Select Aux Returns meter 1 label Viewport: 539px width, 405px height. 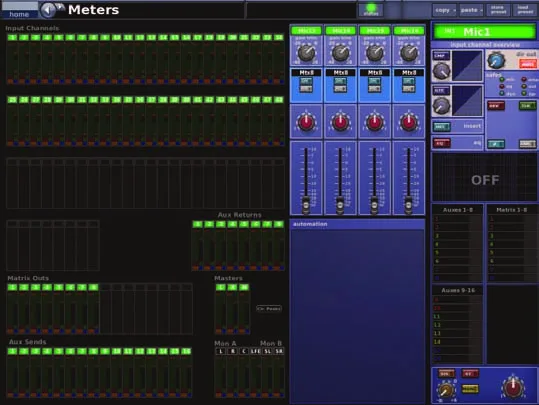(x=197, y=225)
